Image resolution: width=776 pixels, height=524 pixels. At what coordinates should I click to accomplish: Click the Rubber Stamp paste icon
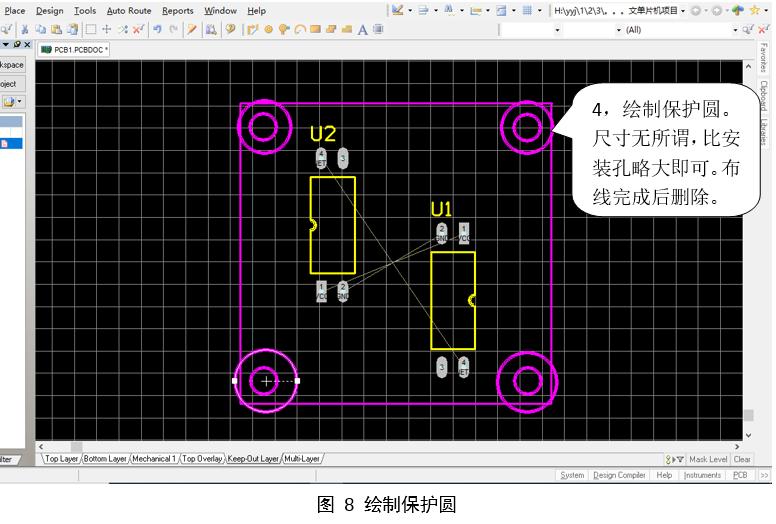click(72, 29)
